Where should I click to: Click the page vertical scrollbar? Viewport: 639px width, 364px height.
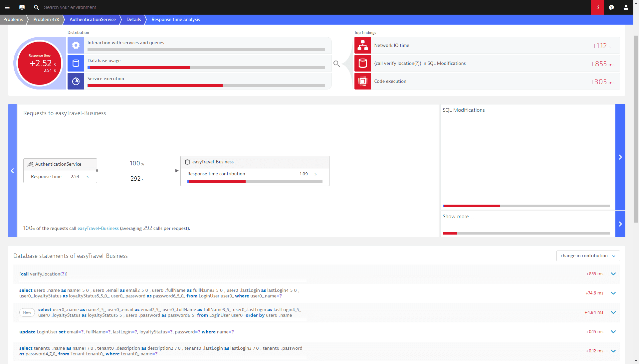pos(636,129)
